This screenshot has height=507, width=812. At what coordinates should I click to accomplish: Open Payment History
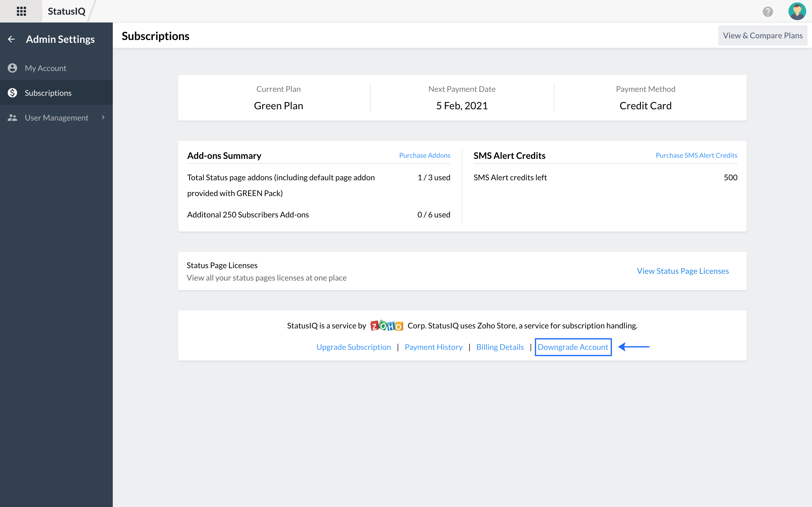click(x=434, y=347)
